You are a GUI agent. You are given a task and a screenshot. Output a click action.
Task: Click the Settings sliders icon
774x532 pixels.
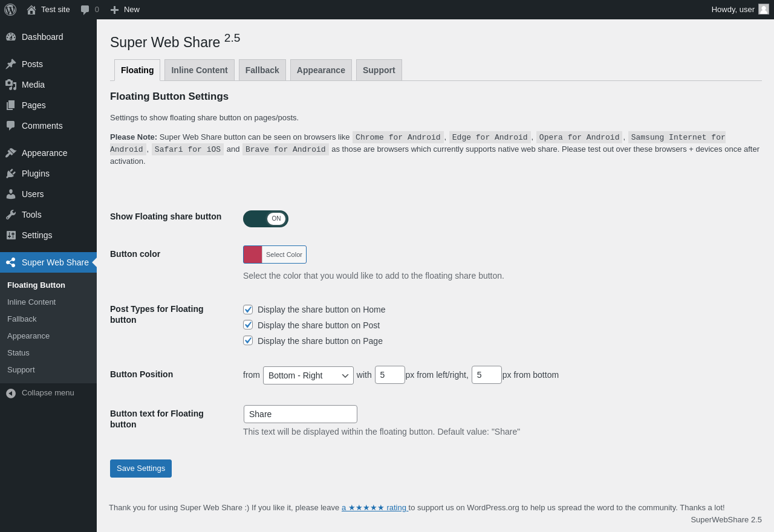11,235
